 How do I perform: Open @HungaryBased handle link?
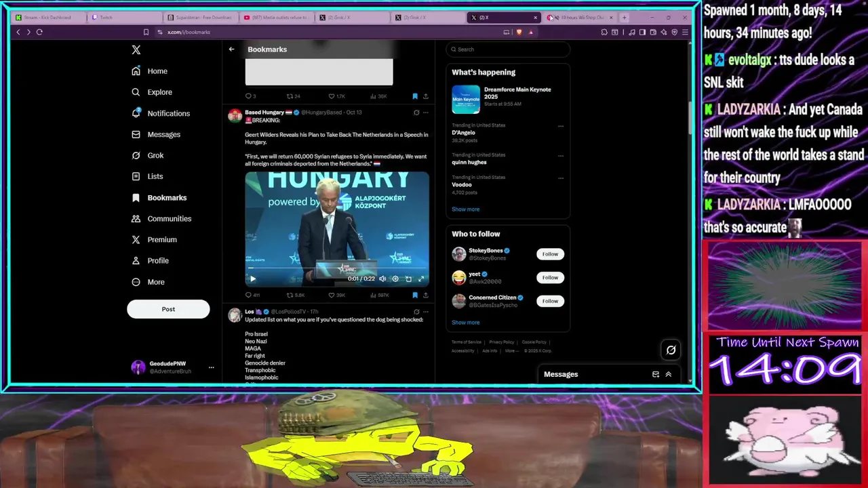click(x=321, y=113)
